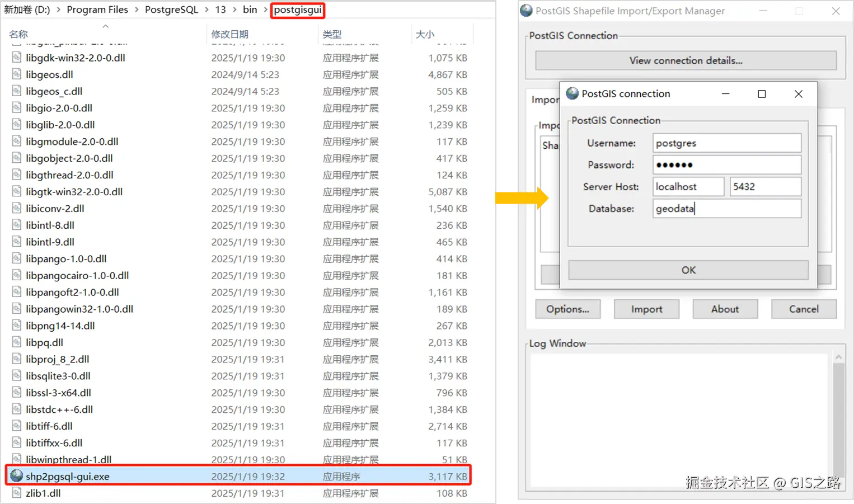Click the libtiffxx-6.dll file icon
Image resolution: width=854 pixels, height=504 pixels.
tap(17, 442)
